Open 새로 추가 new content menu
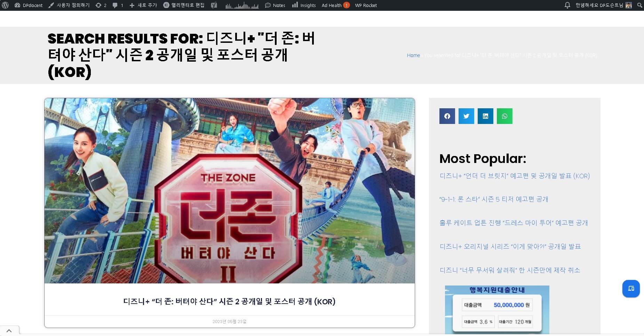Viewport: 644px width, 336px height. pyautogui.click(x=143, y=5)
